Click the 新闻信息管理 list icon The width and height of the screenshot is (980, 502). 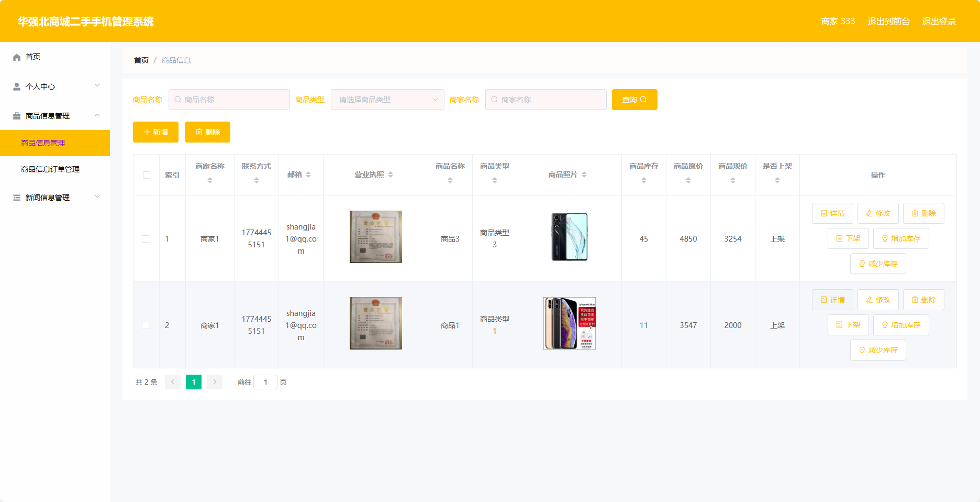pyautogui.click(x=17, y=198)
